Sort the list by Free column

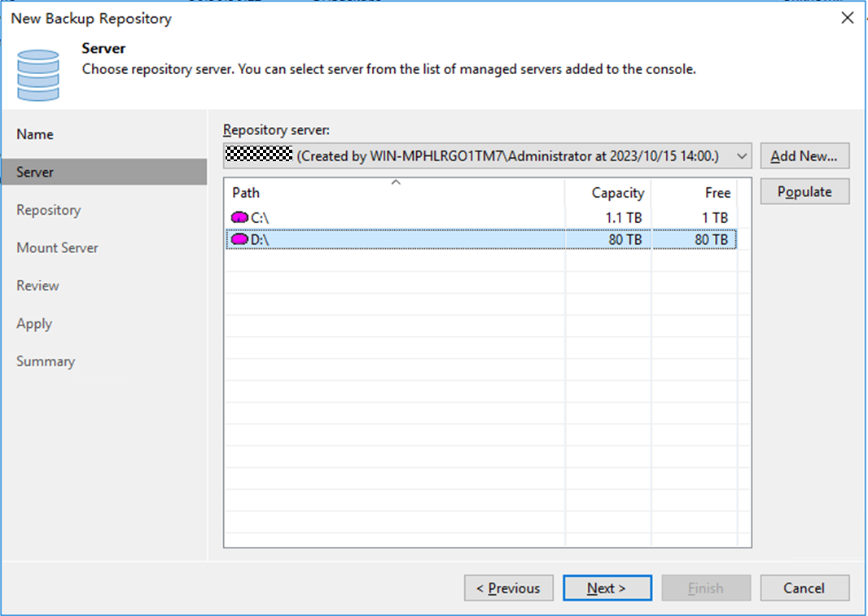pos(717,193)
